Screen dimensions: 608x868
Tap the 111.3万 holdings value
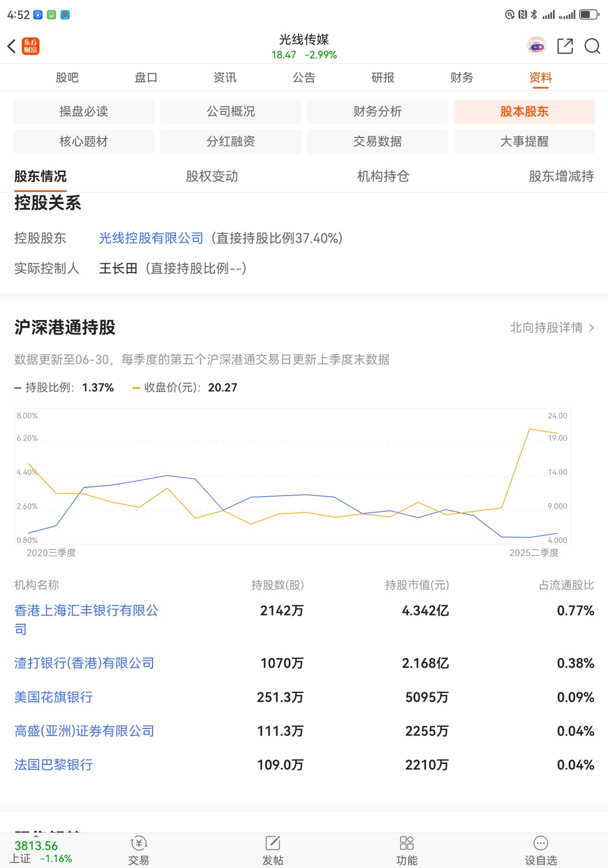[280, 731]
